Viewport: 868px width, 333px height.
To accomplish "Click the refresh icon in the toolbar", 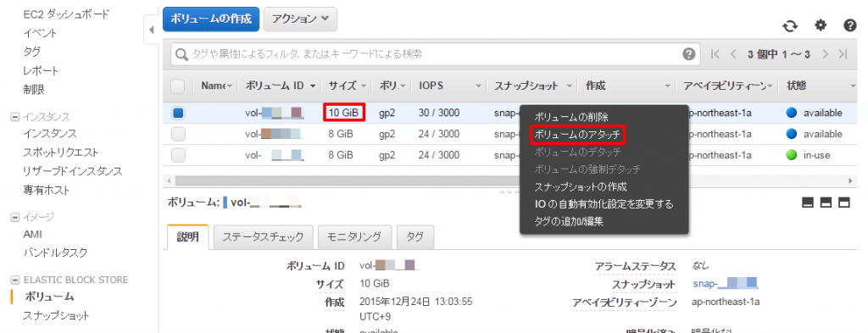I will click(x=790, y=26).
